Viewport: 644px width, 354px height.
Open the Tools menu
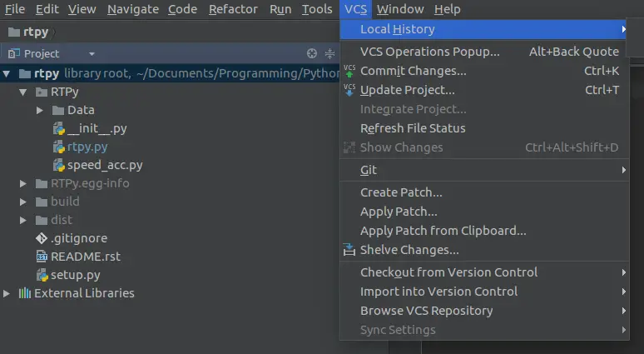coord(317,9)
